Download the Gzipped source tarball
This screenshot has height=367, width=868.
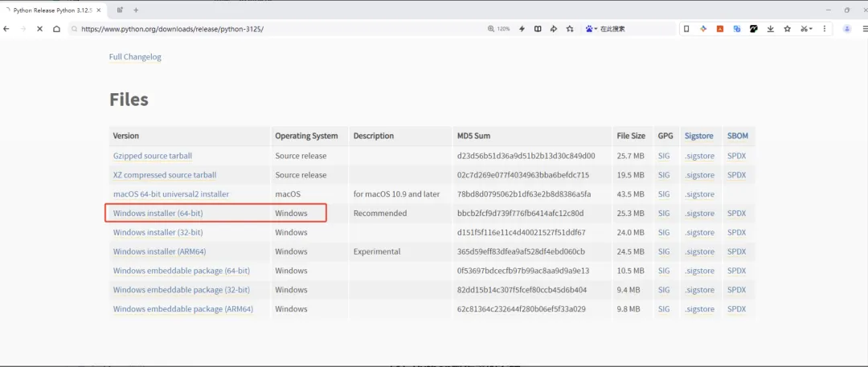pyautogui.click(x=153, y=156)
